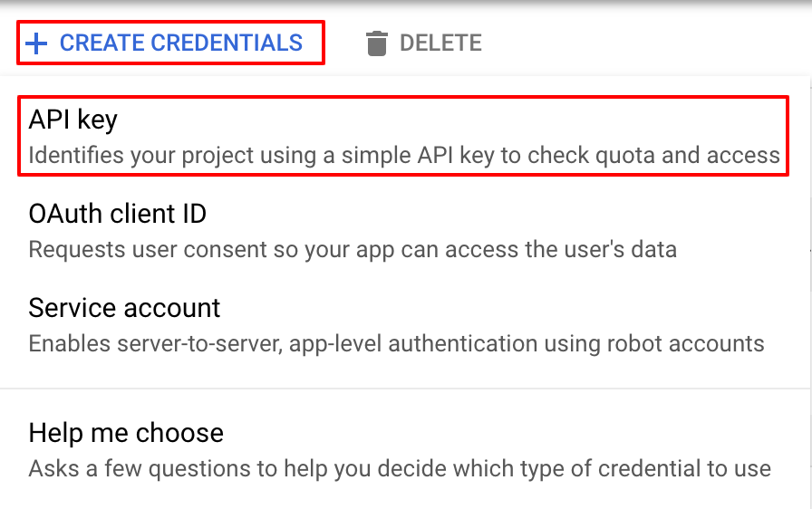The image size is (812, 509).
Task: Click the 'OAuth client ID' heading text
Action: click(118, 215)
